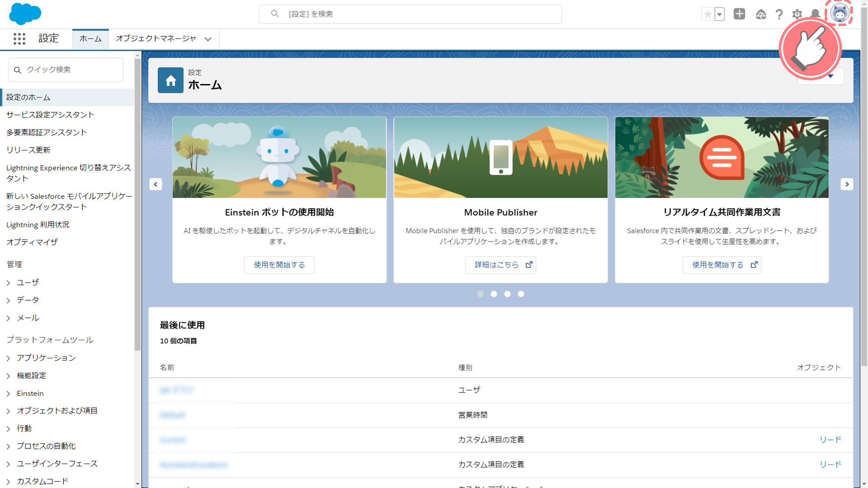Open リリース更新 in the sidebar
Screen dimensions: 868x488
(x=28, y=150)
